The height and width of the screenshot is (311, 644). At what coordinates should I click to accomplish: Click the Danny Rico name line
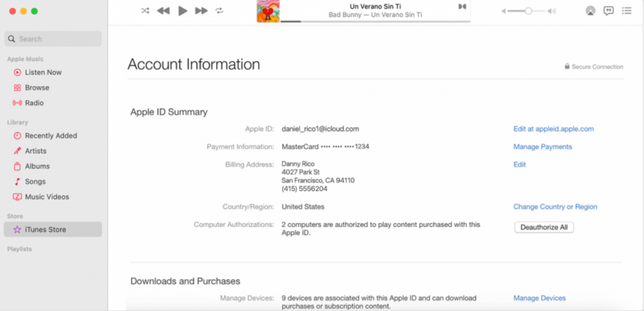click(x=298, y=164)
